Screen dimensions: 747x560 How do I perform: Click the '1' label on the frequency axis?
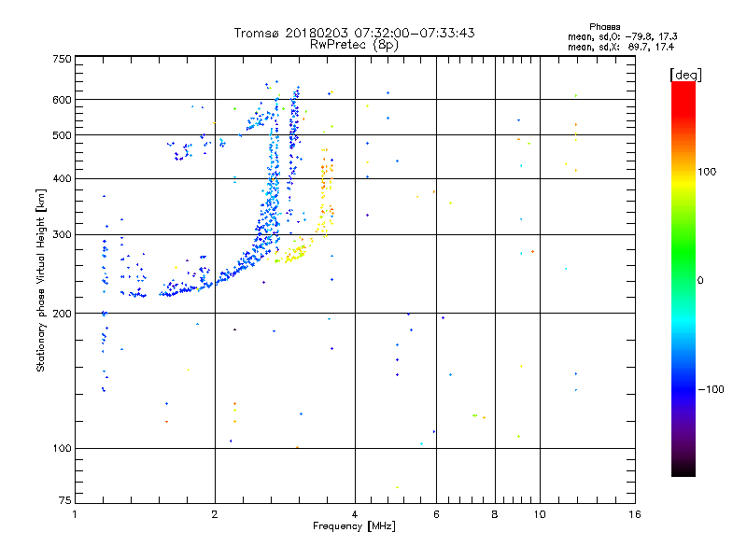tap(75, 514)
